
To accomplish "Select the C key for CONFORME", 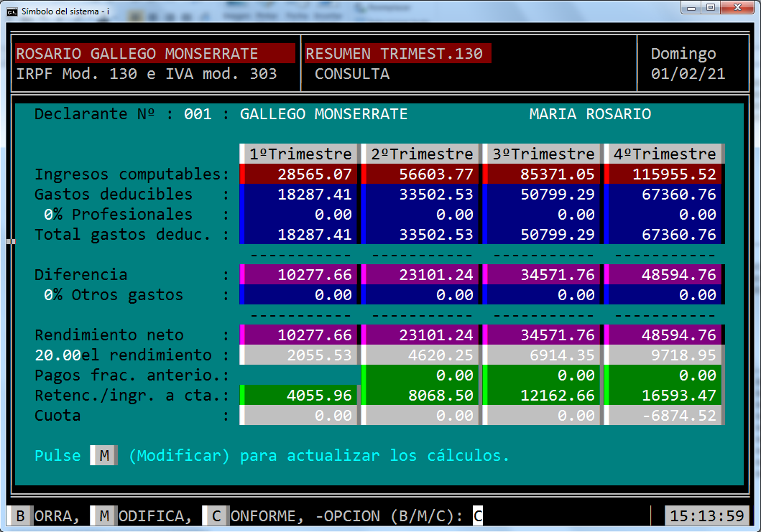I will click(216, 515).
